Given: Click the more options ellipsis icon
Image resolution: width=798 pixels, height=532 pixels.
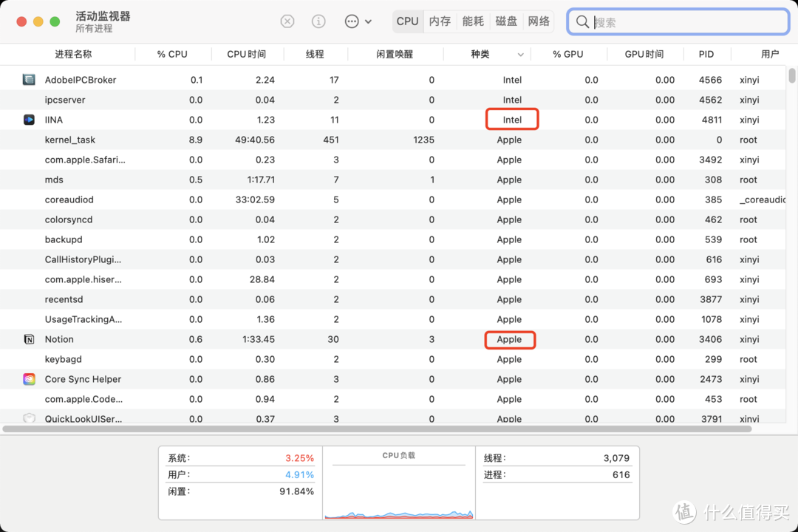Looking at the screenshot, I should (351, 21).
